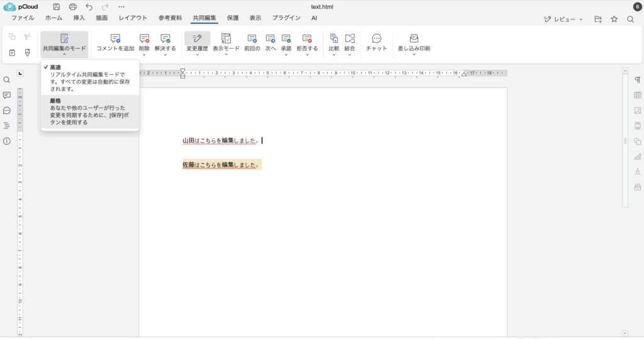
Task: Click 差し込み印刷 mail merge icon
Action: coord(414,38)
